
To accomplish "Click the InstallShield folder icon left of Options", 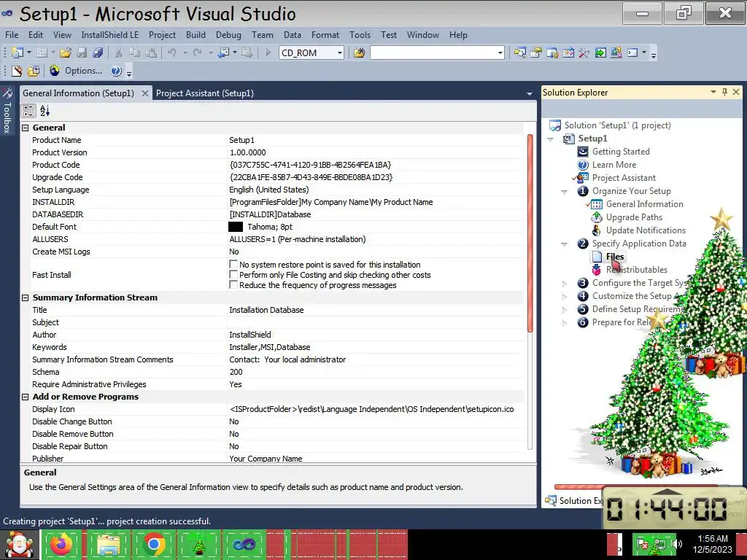I will [34, 71].
